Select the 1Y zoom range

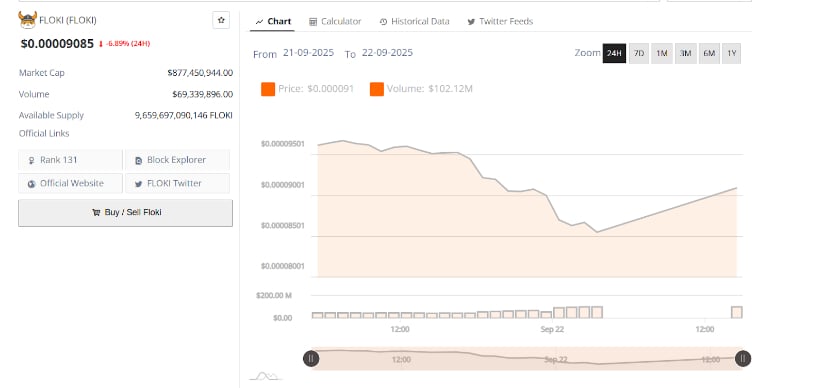coord(731,53)
